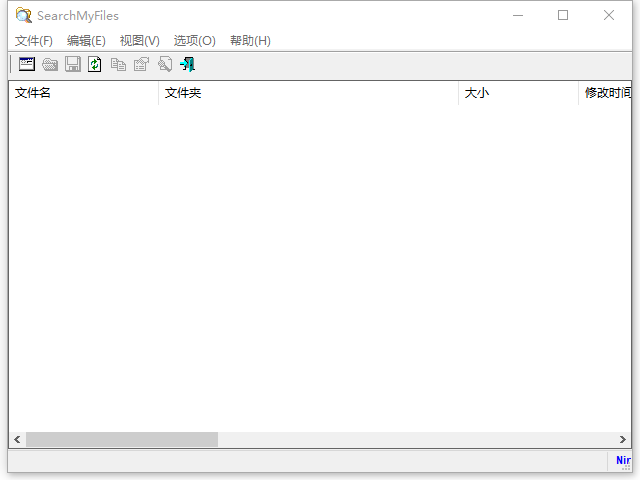
Task: Click the horizontal scrollbar thumb
Action: coord(122,440)
